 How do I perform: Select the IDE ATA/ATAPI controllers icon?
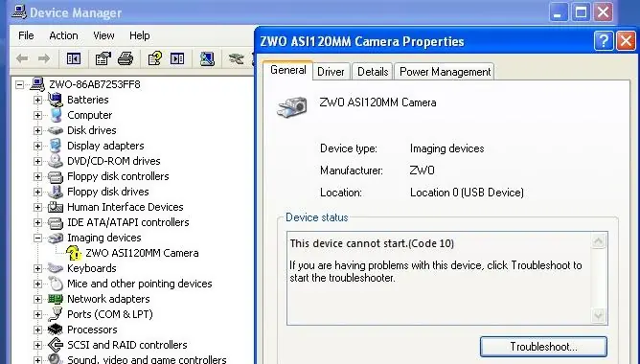(x=56, y=223)
